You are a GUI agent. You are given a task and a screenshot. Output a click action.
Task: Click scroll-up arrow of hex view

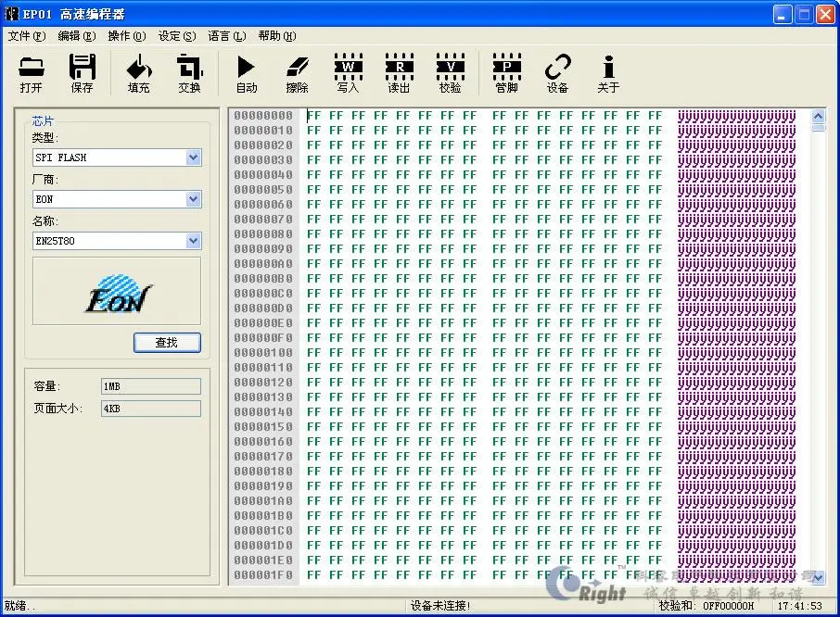[x=818, y=116]
